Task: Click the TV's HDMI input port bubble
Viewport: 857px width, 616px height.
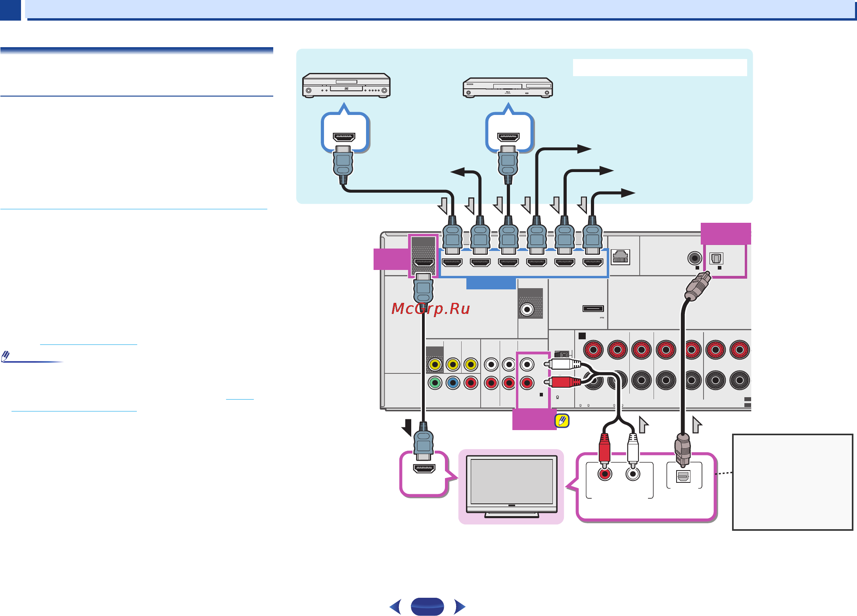Action: [424, 474]
